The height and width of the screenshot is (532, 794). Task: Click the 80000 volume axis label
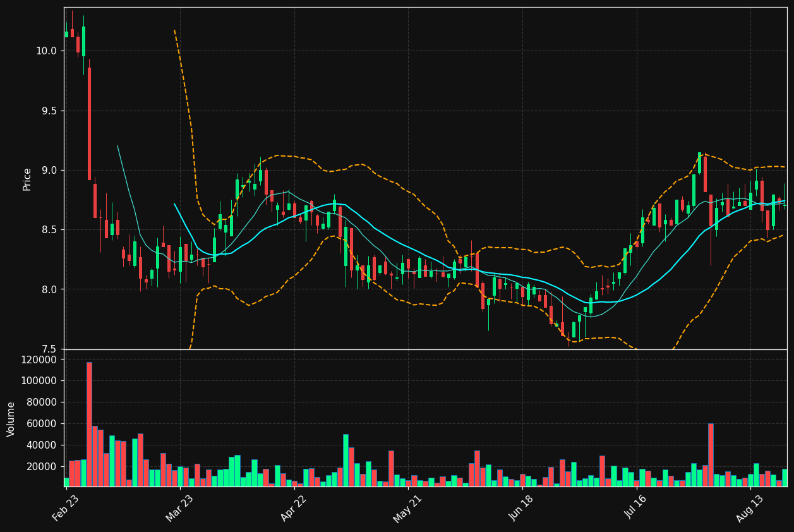(x=43, y=402)
